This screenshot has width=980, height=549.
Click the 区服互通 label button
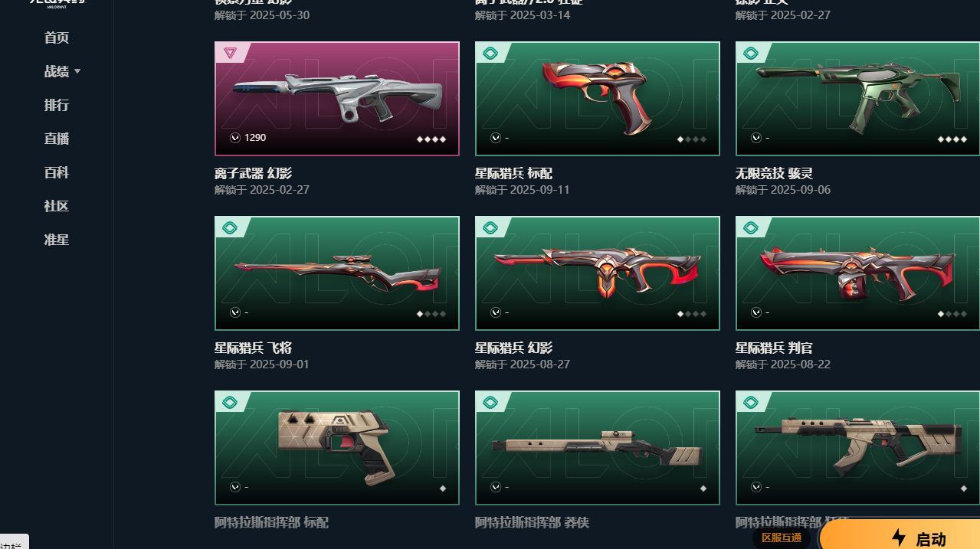[782, 538]
